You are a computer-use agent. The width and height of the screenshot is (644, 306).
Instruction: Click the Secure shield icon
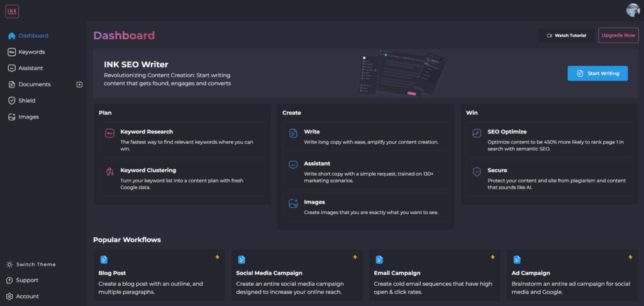click(477, 171)
